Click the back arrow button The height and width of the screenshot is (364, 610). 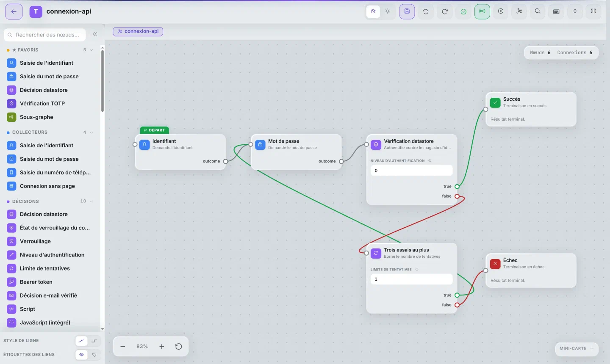[14, 11]
